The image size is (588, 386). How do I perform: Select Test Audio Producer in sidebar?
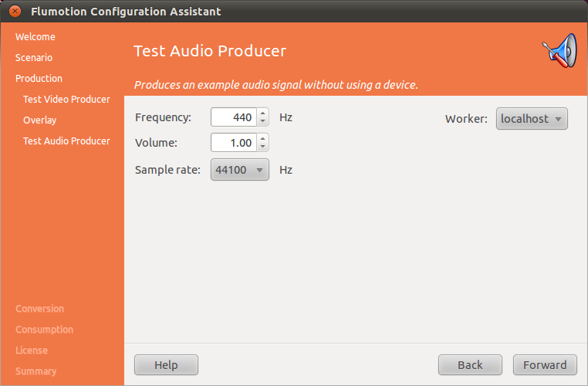point(66,141)
